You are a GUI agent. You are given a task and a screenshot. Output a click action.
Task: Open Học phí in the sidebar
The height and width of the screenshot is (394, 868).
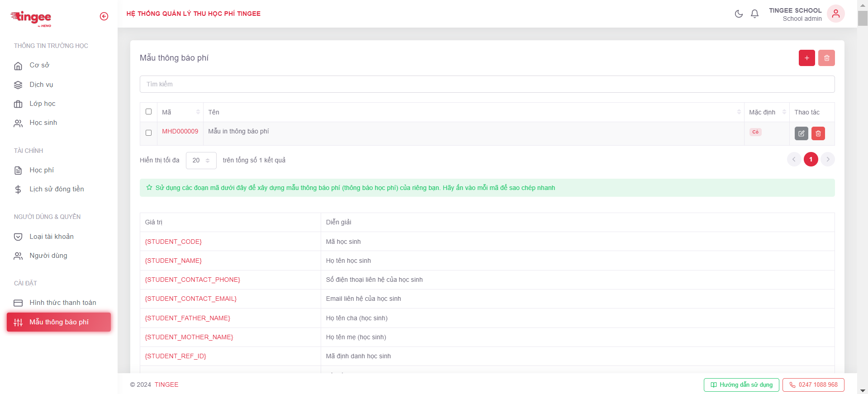[42, 170]
